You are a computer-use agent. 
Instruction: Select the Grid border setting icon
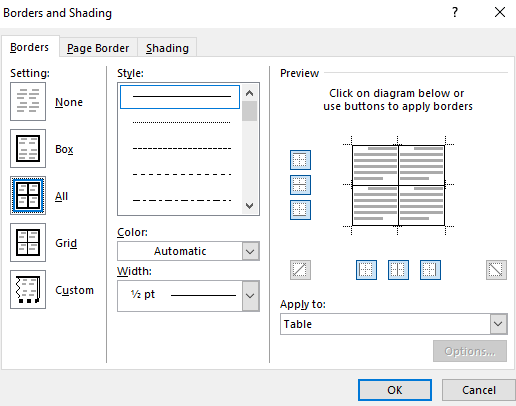28,243
